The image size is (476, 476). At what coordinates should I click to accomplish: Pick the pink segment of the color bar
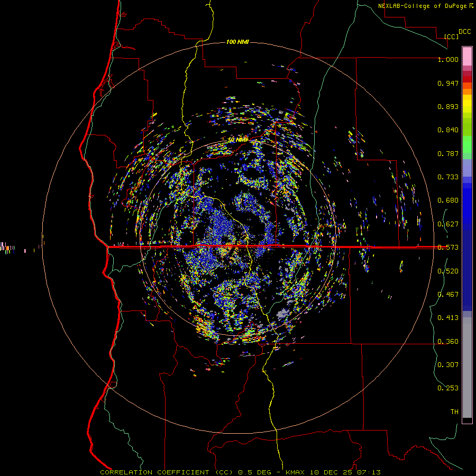click(467, 57)
